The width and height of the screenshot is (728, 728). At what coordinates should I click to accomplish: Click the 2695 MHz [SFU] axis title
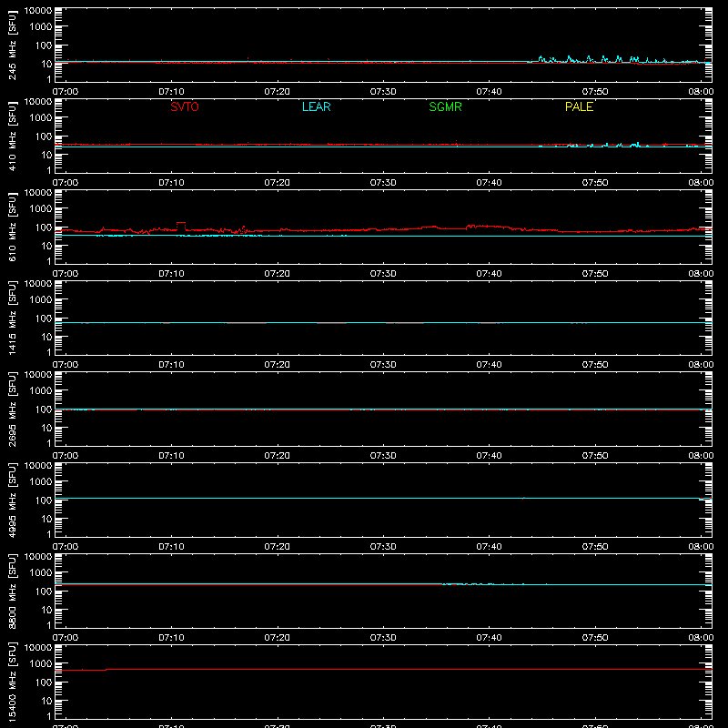12,409
